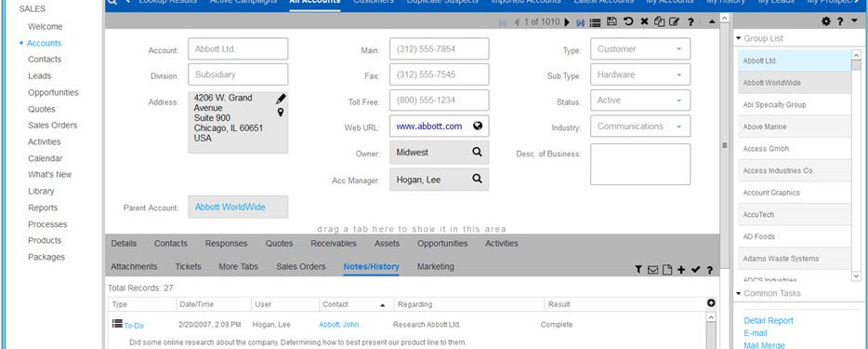Click the refresh/undo changes icon
Image resolution: width=868 pixels, height=349 pixels.
click(x=628, y=21)
